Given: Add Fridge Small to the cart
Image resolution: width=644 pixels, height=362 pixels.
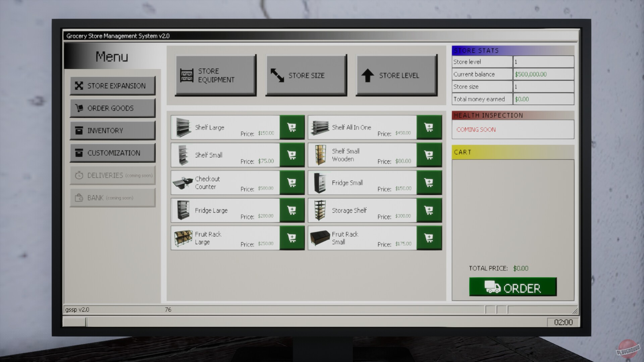Looking at the screenshot, I should pyautogui.click(x=429, y=183).
